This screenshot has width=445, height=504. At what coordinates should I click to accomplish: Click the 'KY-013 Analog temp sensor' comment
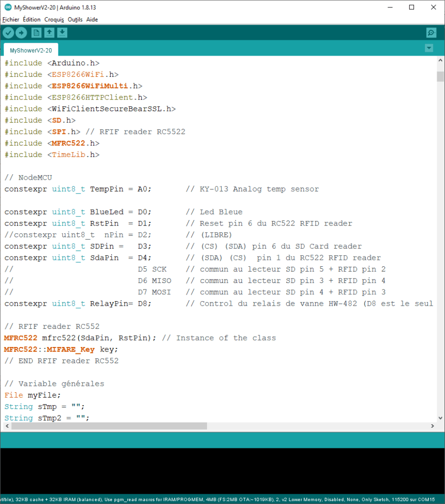tap(252, 189)
